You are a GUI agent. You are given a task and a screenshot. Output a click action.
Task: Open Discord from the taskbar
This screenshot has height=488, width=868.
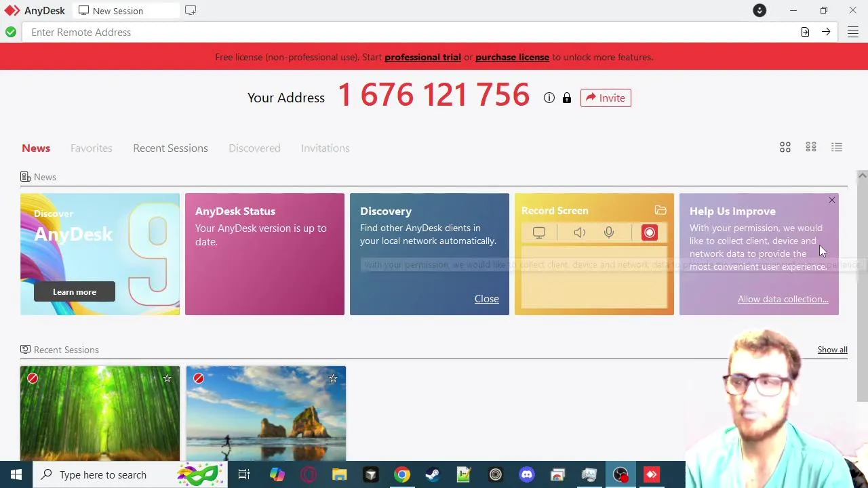click(527, 474)
